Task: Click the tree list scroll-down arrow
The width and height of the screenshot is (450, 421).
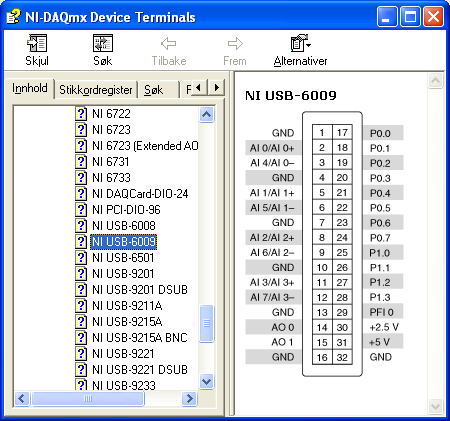Action: [x=207, y=381]
